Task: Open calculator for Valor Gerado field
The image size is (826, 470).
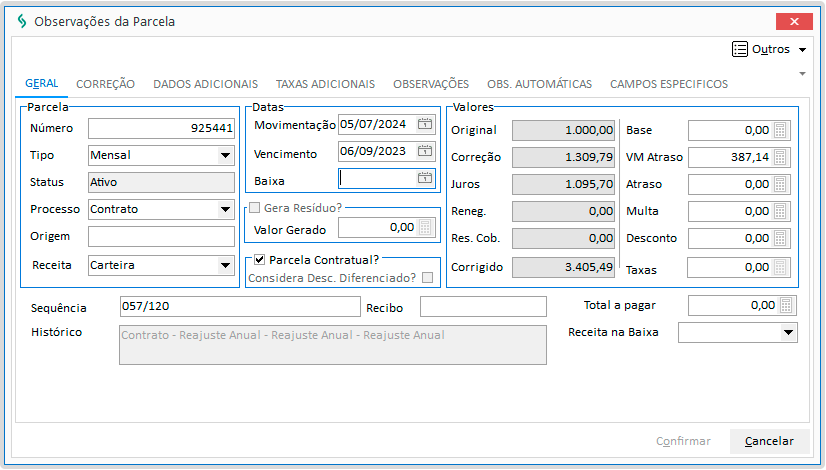Action: (427, 228)
